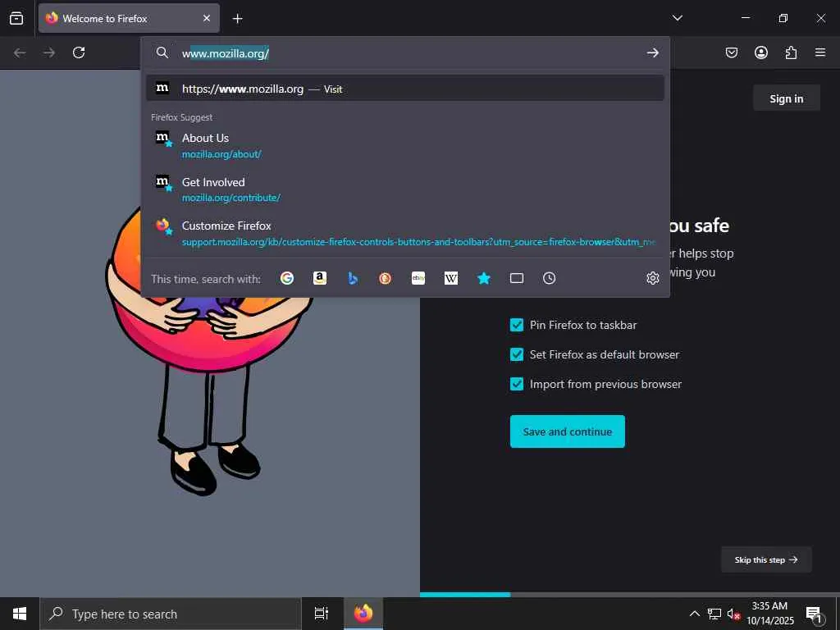The image size is (840, 630).
Task: Open the Save to Pocket icon
Action: tap(731, 52)
